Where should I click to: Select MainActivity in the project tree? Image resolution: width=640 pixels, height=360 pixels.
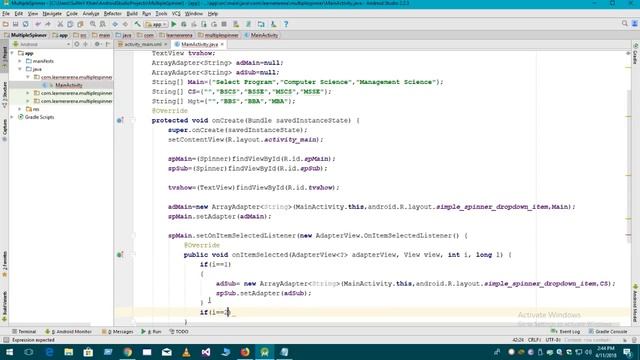tap(69, 85)
